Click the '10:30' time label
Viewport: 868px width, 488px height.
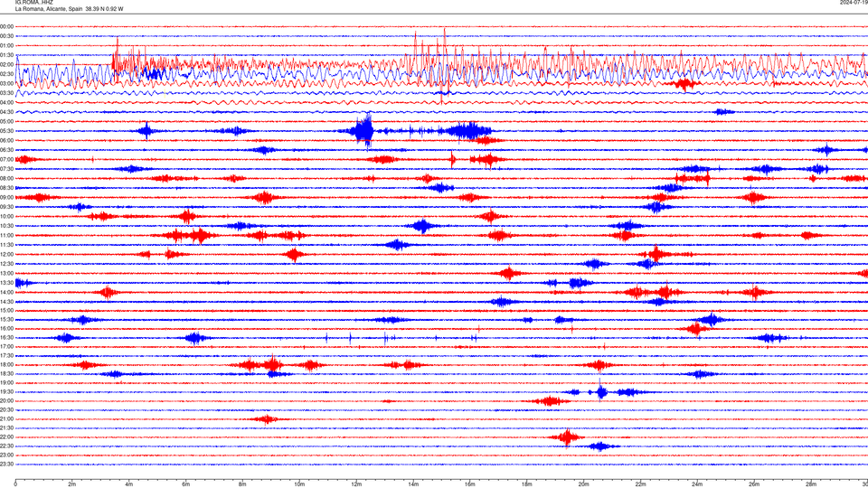(x=6, y=226)
